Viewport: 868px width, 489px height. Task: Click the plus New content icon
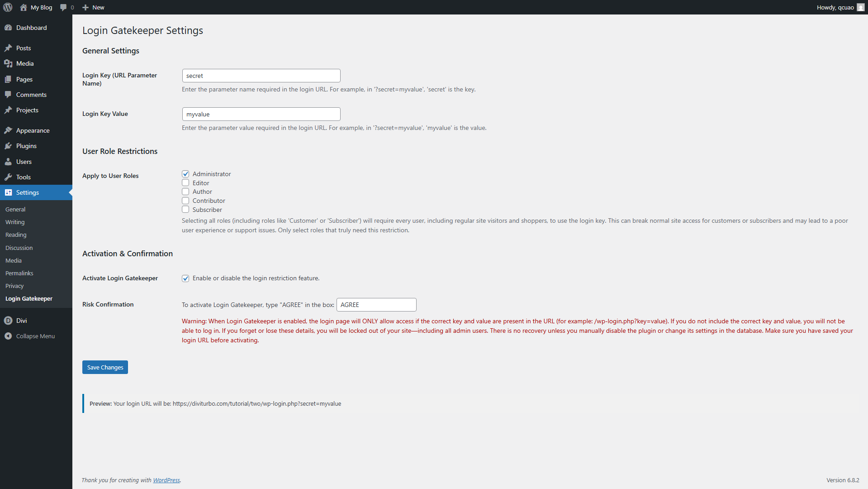pyautogui.click(x=85, y=7)
